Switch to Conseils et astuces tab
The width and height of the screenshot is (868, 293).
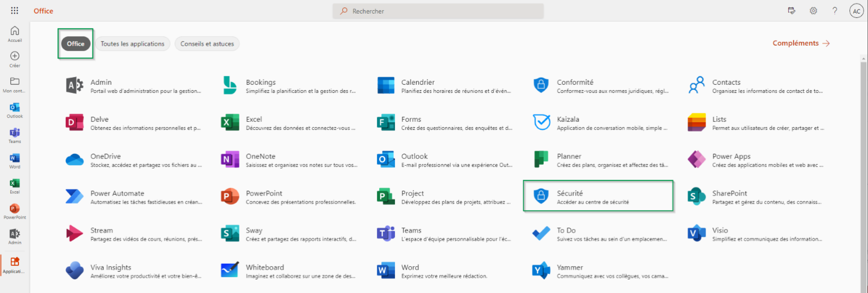207,43
